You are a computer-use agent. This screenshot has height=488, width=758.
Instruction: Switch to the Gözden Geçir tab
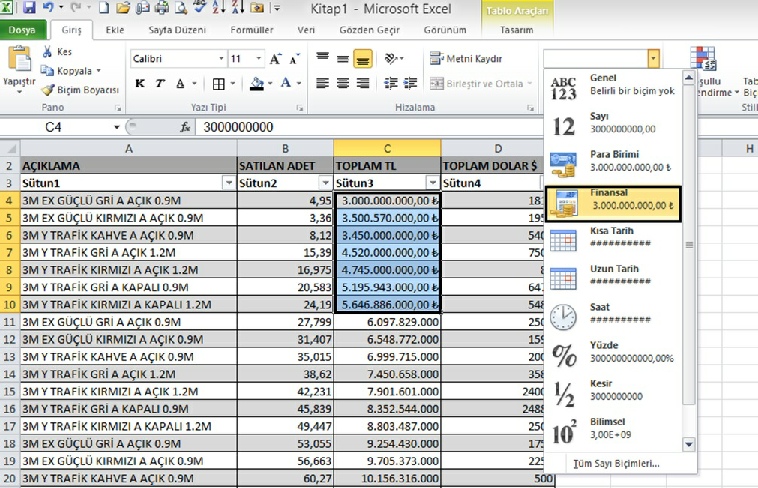point(369,30)
